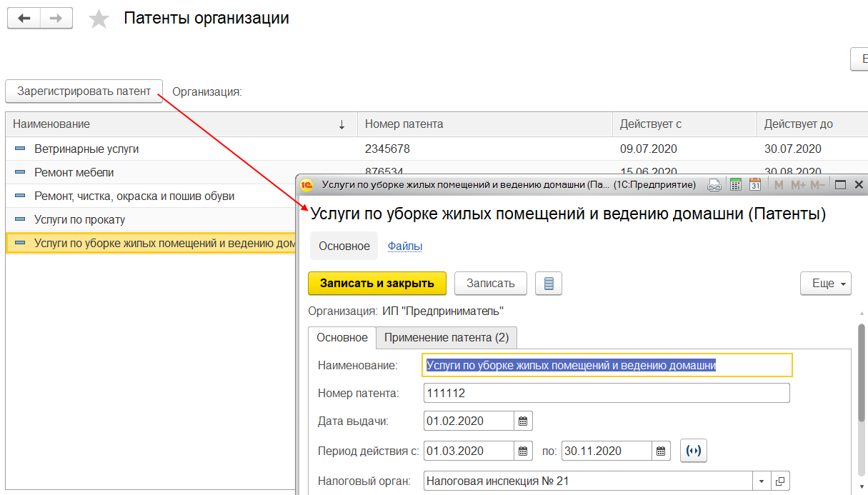Click the Записать button
This screenshot has height=495, width=868.
tap(491, 284)
